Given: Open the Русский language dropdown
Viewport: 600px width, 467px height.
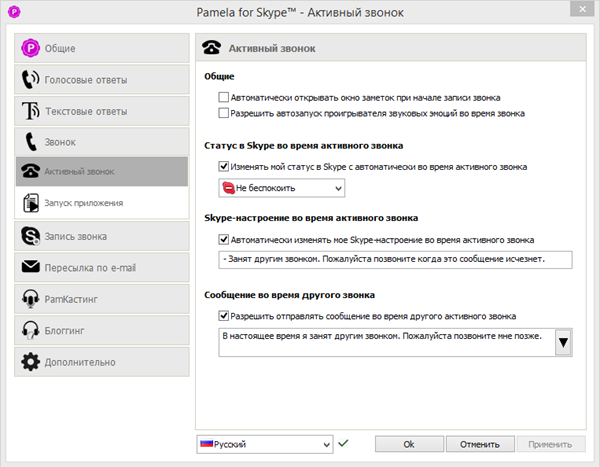Looking at the screenshot, I should (x=264, y=444).
